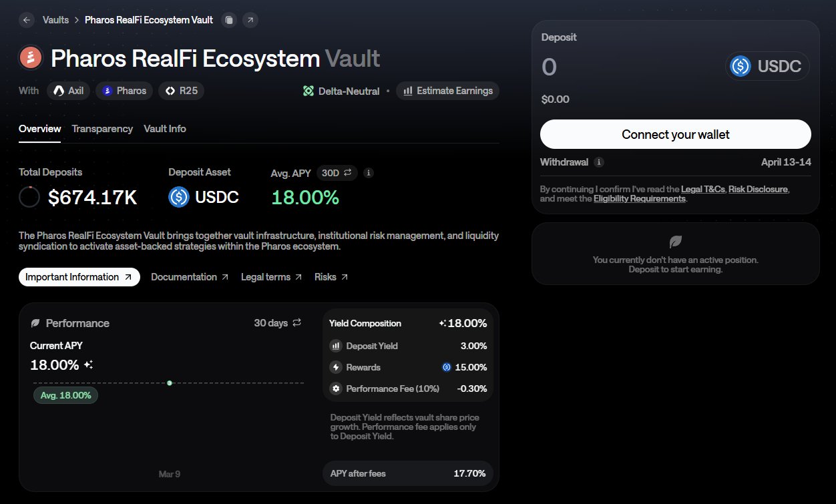Click the Pharos partner chip
The image size is (836, 504).
tap(125, 91)
